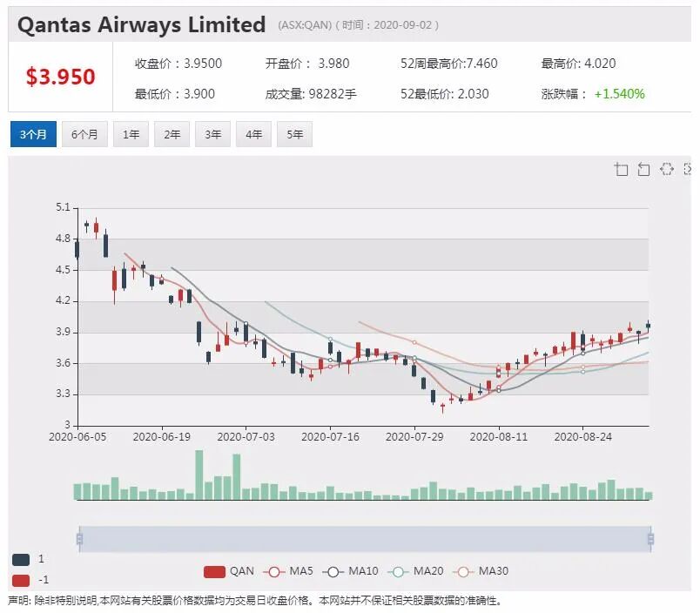Select the 3个月 time range tab
700x613 pixels.
coord(33,134)
